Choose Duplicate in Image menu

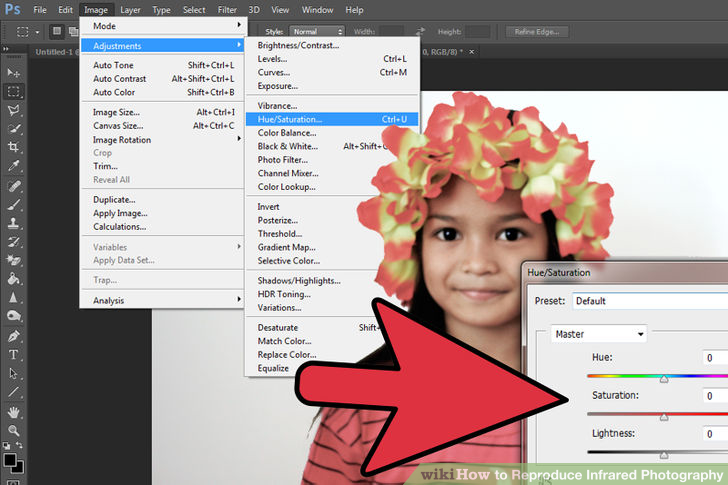163,200
